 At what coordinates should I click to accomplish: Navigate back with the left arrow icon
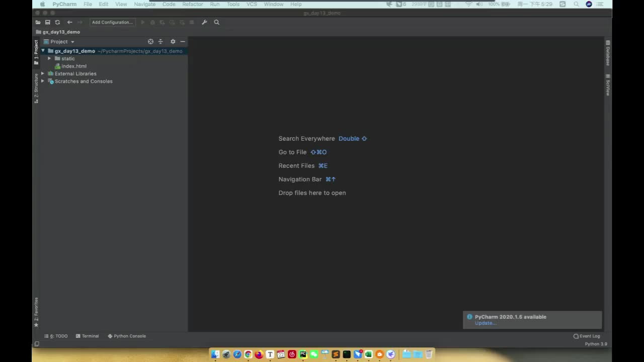pyautogui.click(x=69, y=22)
